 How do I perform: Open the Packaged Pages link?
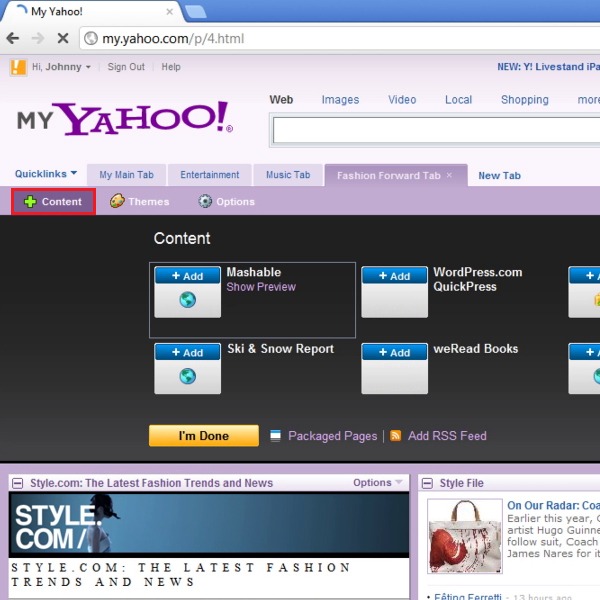[x=333, y=436]
